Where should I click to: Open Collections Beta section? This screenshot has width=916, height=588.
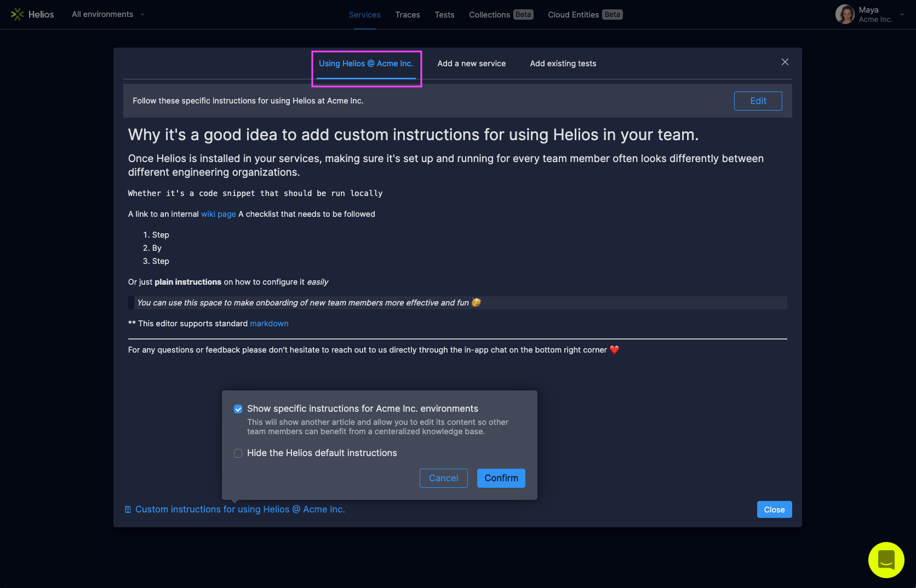[x=501, y=15]
